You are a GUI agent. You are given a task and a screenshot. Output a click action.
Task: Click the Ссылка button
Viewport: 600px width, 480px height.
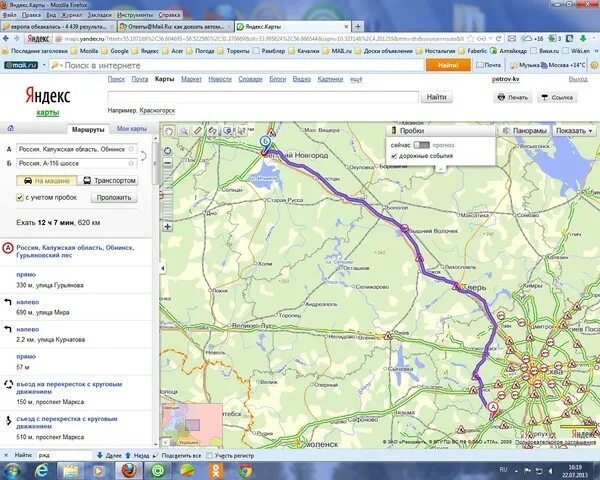[x=557, y=97]
